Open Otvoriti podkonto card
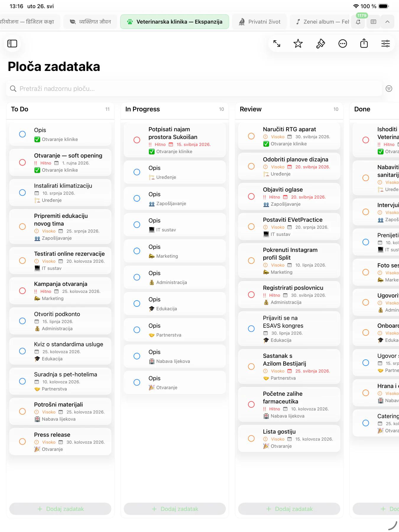399x532 pixels. pyautogui.click(x=60, y=321)
